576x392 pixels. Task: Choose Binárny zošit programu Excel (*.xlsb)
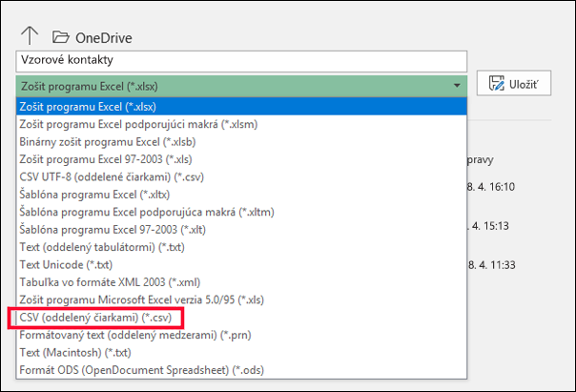click(241, 142)
